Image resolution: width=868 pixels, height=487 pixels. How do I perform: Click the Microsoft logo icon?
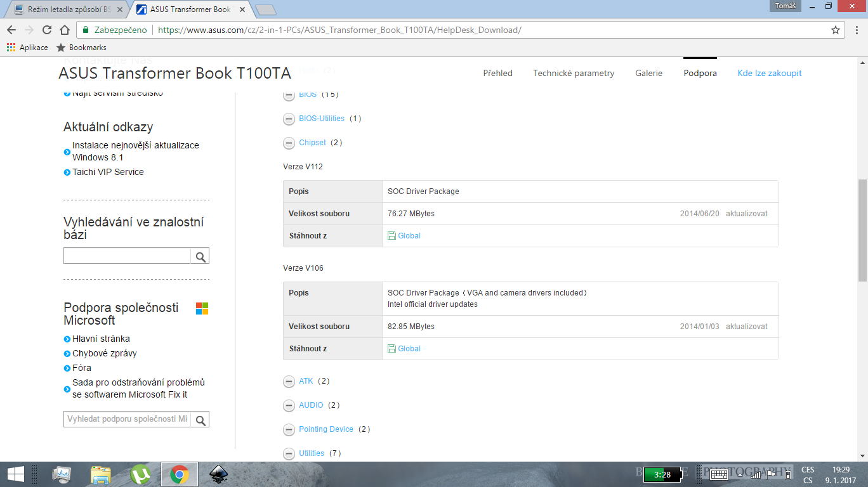(x=202, y=309)
